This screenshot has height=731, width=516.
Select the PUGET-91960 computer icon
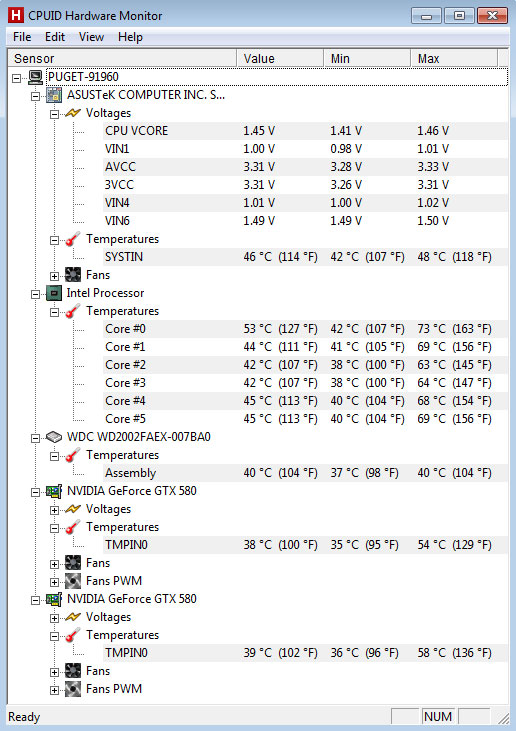pyautogui.click(x=35, y=77)
